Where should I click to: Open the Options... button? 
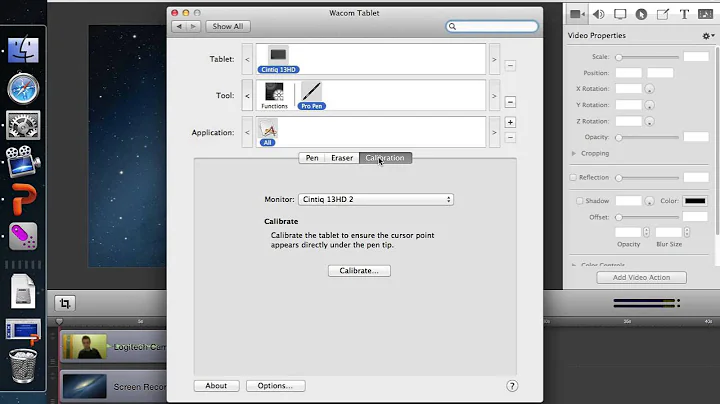276,386
